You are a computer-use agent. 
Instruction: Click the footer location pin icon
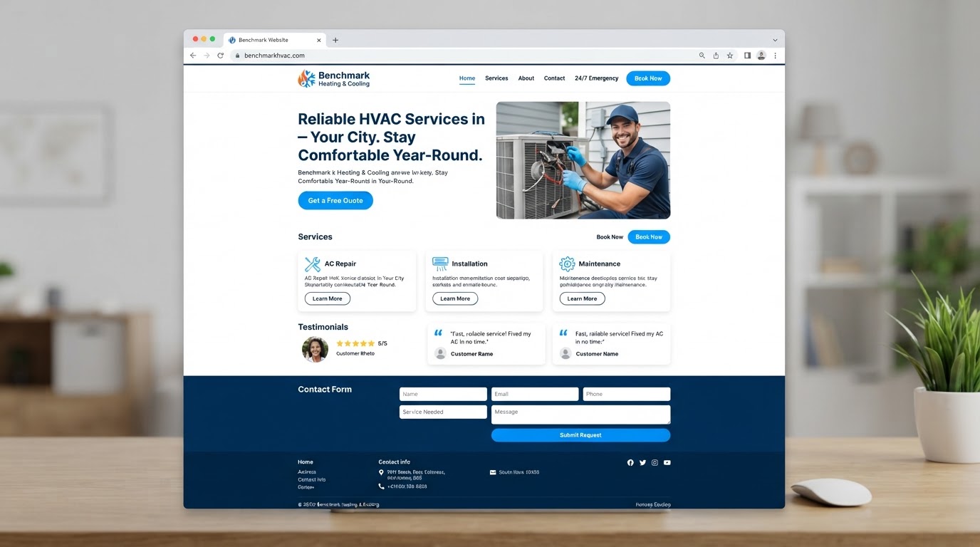[x=382, y=472]
